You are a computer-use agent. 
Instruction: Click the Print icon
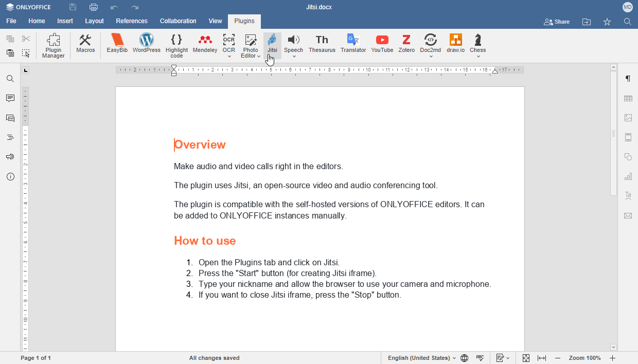[94, 7]
